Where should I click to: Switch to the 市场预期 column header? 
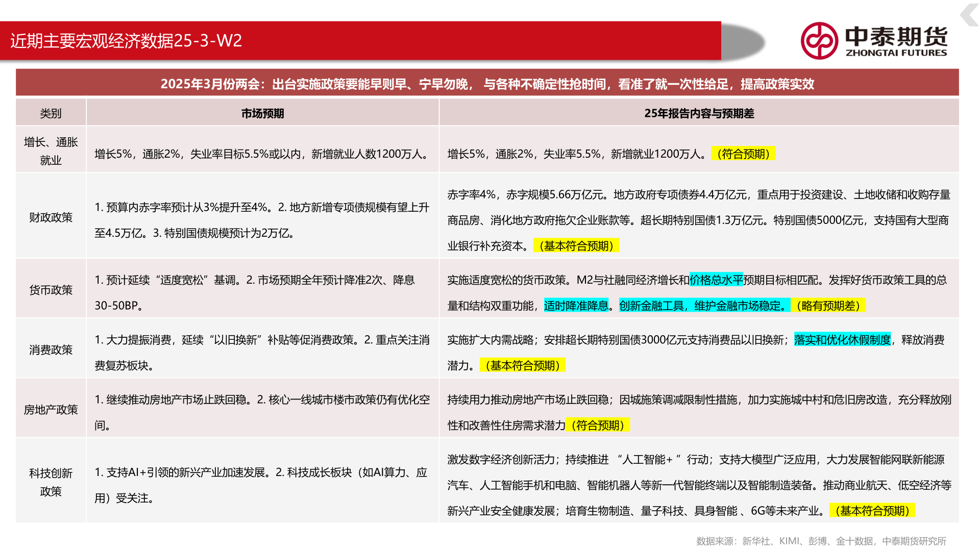point(263,113)
